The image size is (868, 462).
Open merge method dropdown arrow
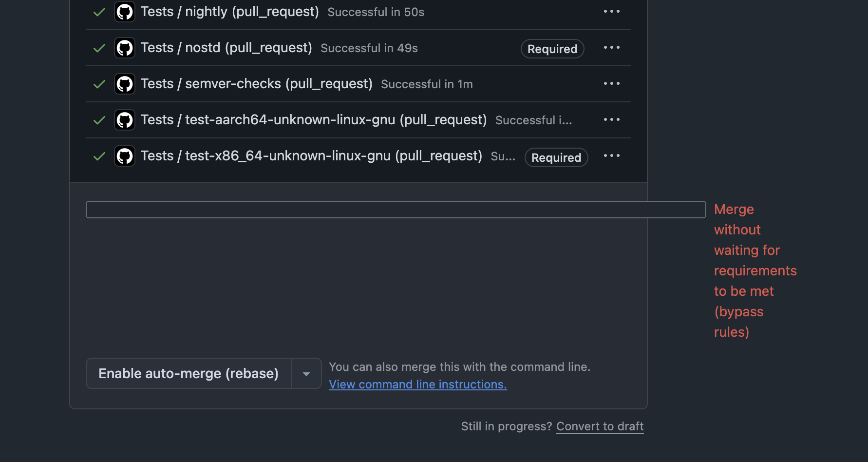[306, 374]
